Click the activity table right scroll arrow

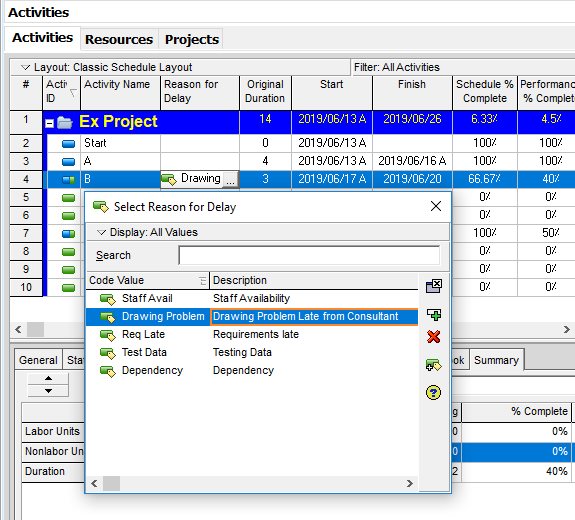pyautogui.click(x=567, y=329)
